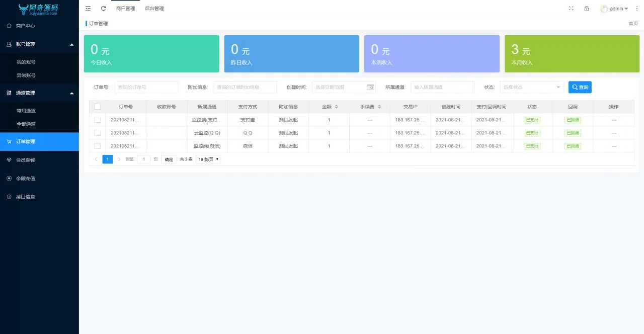
Task: Open the 10条/页 page size dropdown
Action: (207, 159)
